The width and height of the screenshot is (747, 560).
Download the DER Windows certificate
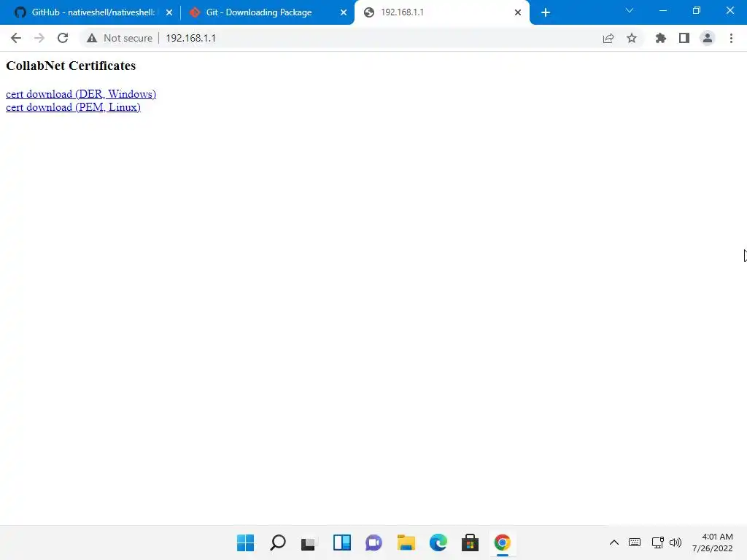click(81, 94)
